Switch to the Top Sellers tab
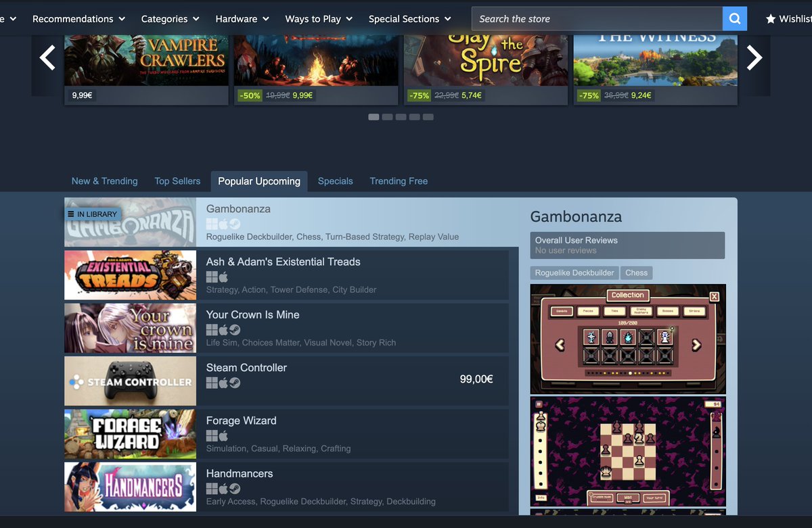Screen dimensions: 812x528 [x=177, y=181]
